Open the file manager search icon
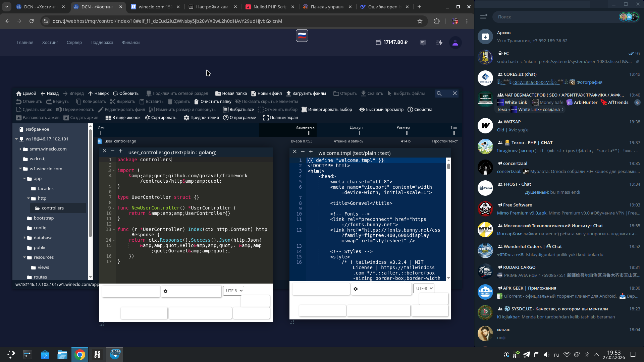 click(439, 94)
